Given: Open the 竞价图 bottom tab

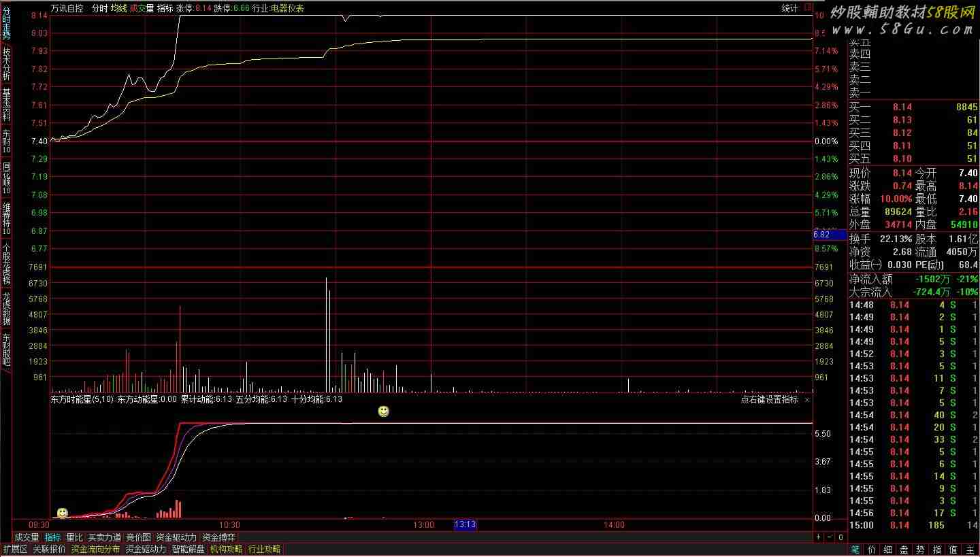Looking at the screenshot, I should point(139,537).
